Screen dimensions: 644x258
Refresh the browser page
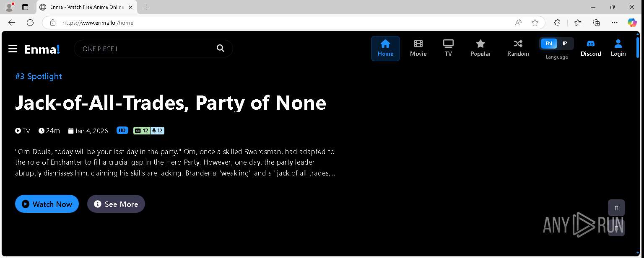pos(30,23)
